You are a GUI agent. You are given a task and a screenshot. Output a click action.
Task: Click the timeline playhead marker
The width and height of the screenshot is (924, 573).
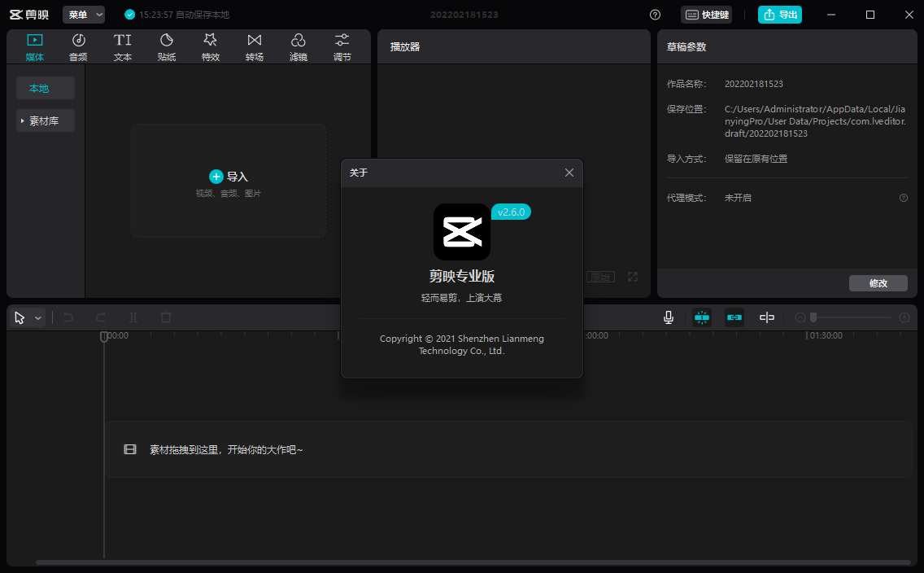104,337
